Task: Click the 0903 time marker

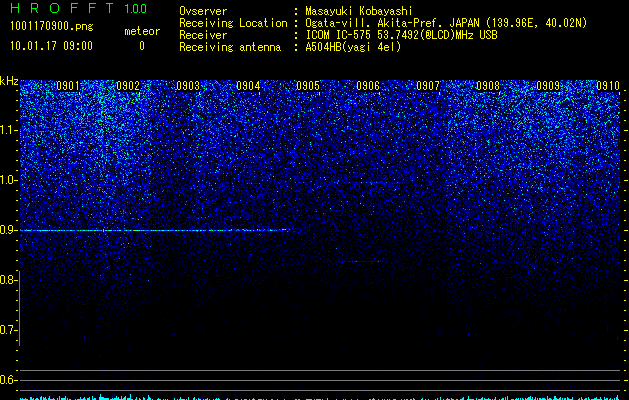Action: (x=188, y=86)
